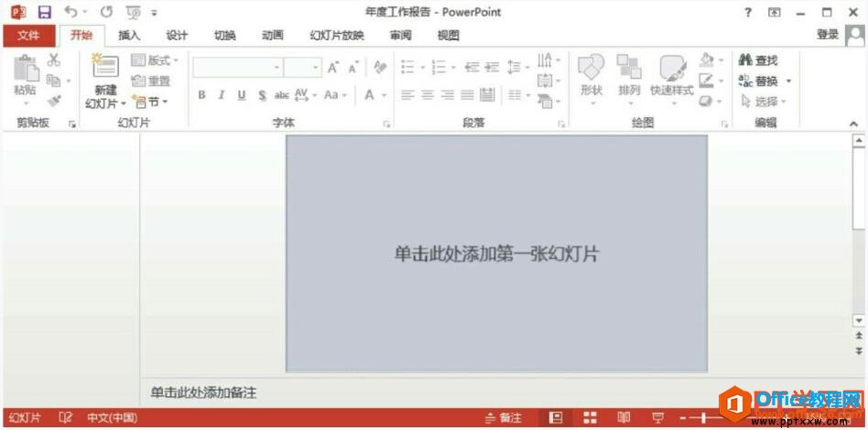Adjust the zoom slider in status bar
Viewport: 868px width, 430px height.
tap(704, 418)
